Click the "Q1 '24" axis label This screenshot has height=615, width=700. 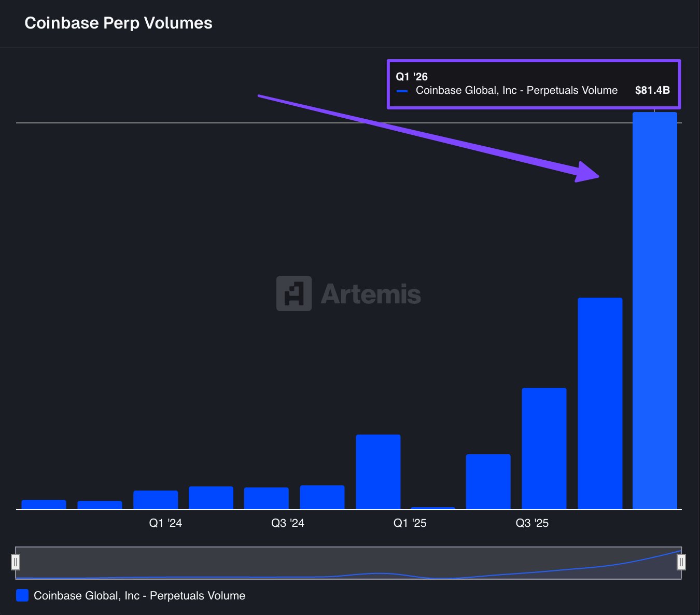pos(165,523)
